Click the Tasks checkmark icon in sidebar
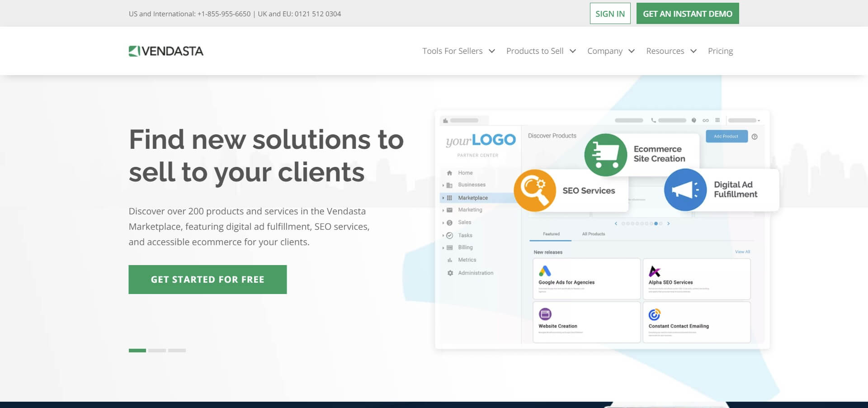The image size is (868, 408). pyautogui.click(x=449, y=235)
